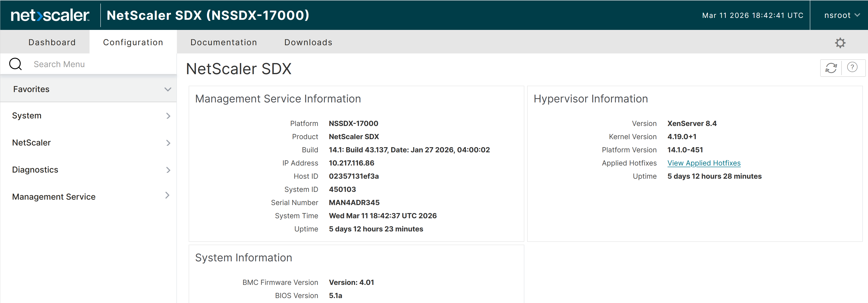This screenshot has height=303, width=868.
Task: Select the System sidebar entry
Action: 27,115
